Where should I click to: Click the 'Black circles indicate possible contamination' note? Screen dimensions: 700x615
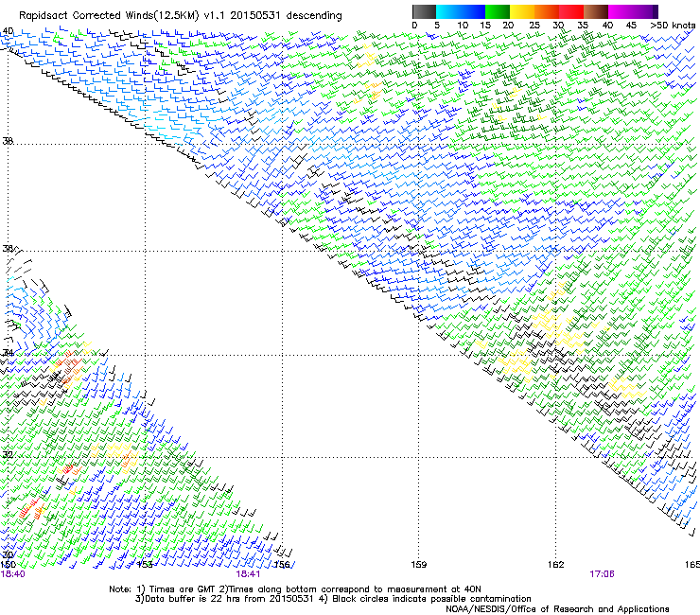click(x=431, y=599)
